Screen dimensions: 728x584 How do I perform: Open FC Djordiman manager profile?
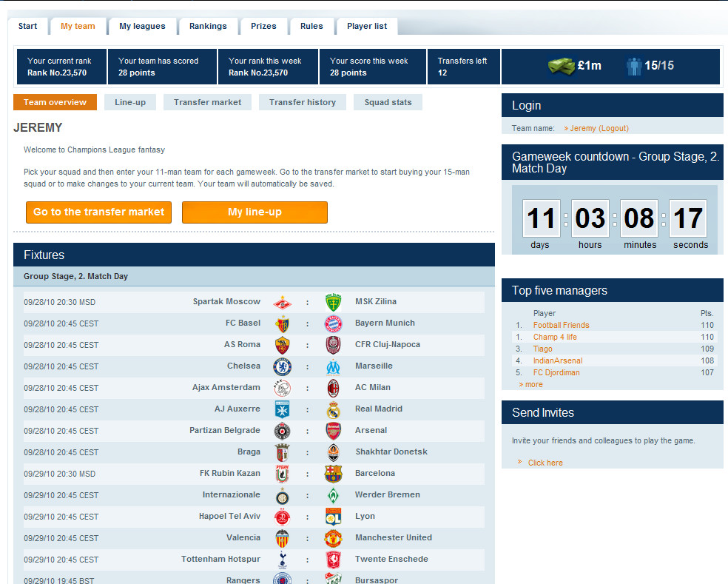pyautogui.click(x=556, y=372)
